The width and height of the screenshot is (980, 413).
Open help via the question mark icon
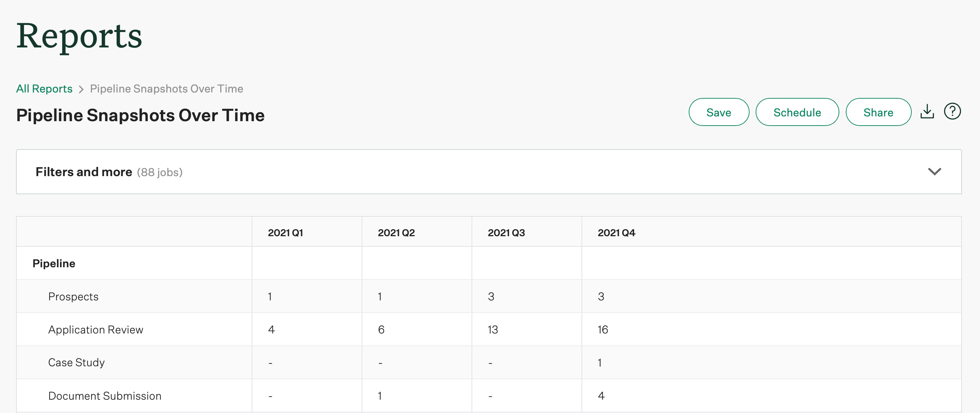[x=952, y=111]
